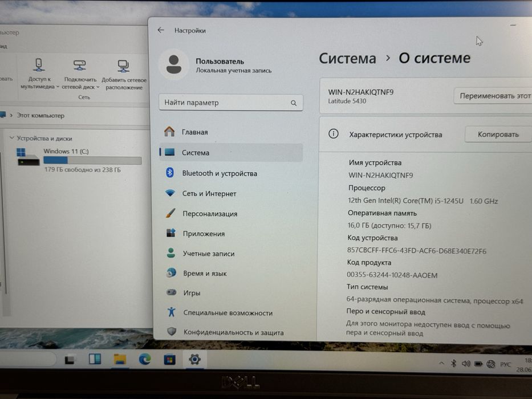Click the Время и язык globe icon
Image resolution: width=532 pixels, height=399 pixels.
171,272
